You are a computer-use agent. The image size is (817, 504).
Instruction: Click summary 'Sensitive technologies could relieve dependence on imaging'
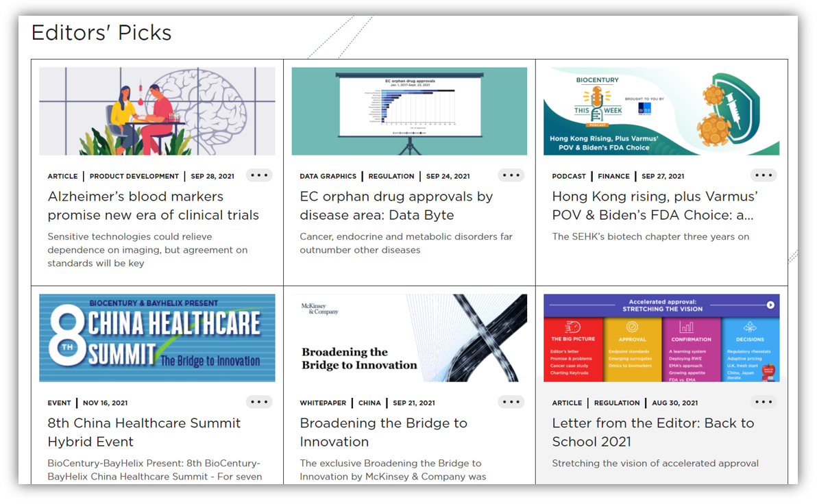[x=147, y=250]
